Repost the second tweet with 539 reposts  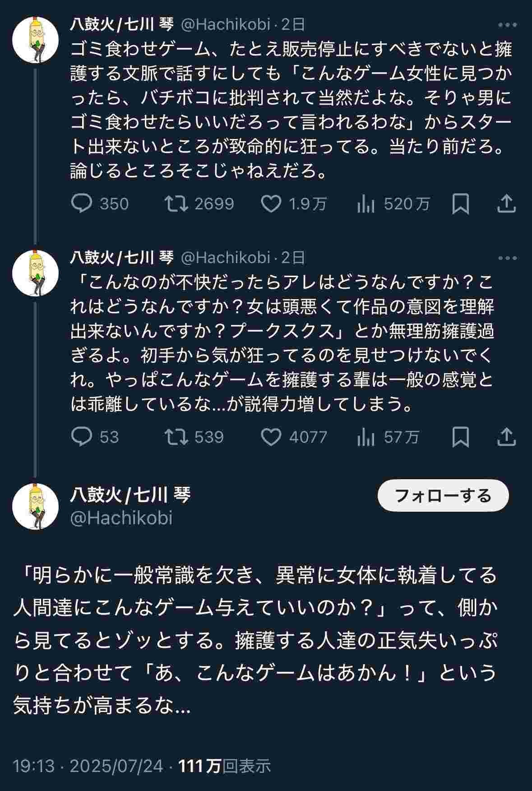pos(176,437)
